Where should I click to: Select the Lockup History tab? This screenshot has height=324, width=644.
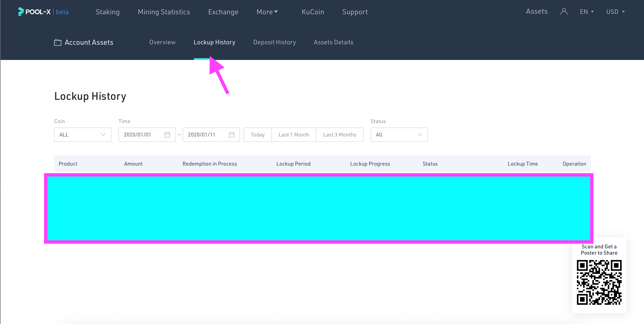click(x=214, y=42)
